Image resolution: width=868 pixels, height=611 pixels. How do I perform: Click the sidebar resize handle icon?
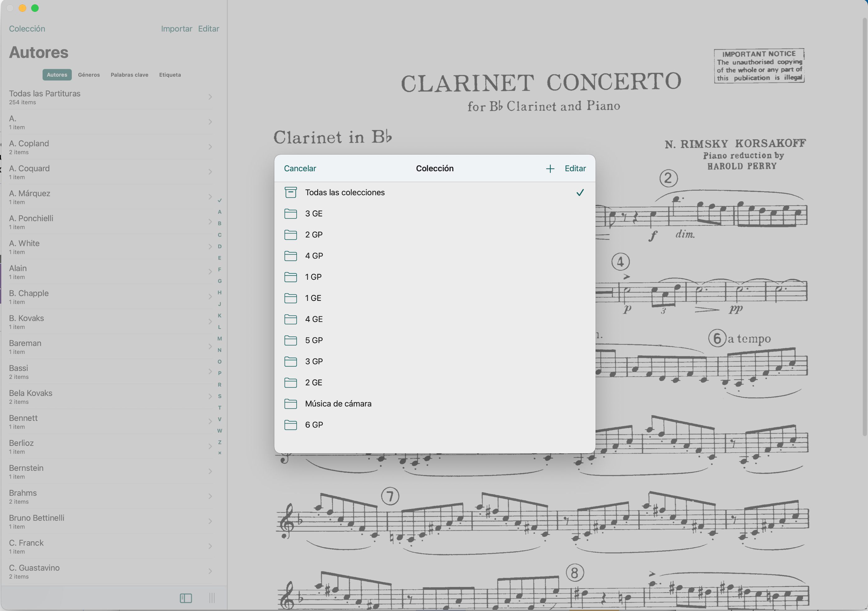[x=212, y=598]
